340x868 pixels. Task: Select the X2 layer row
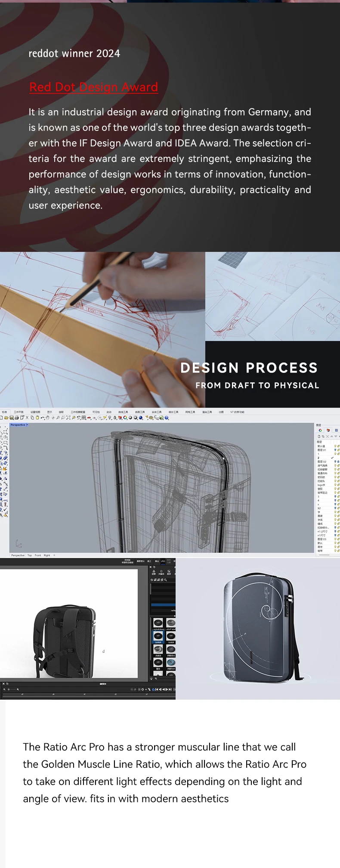pyautogui.click(x=327, y=508)
